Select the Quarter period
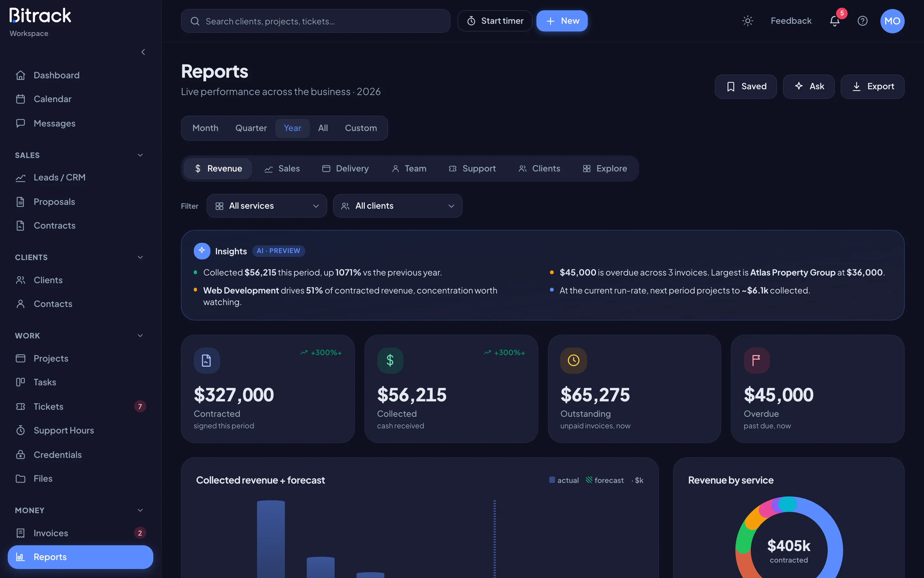924x578 pixels. coord(251,128)
